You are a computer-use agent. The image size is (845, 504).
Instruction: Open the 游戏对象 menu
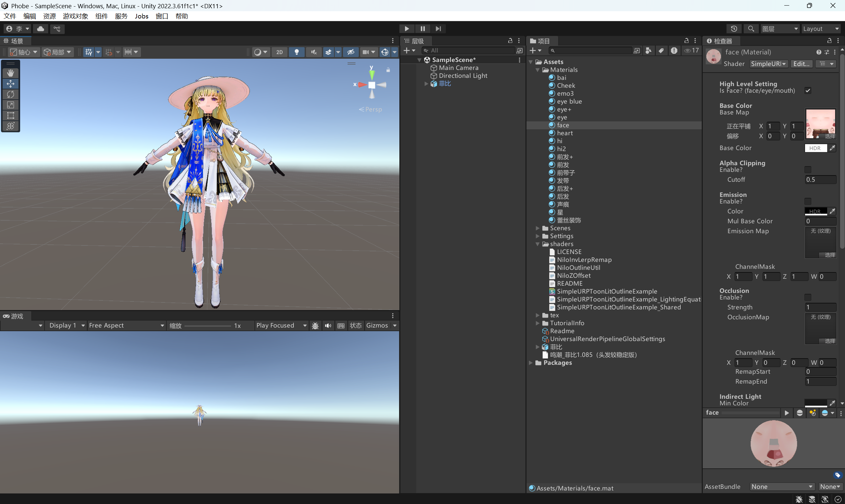click(x=75, y=16)
